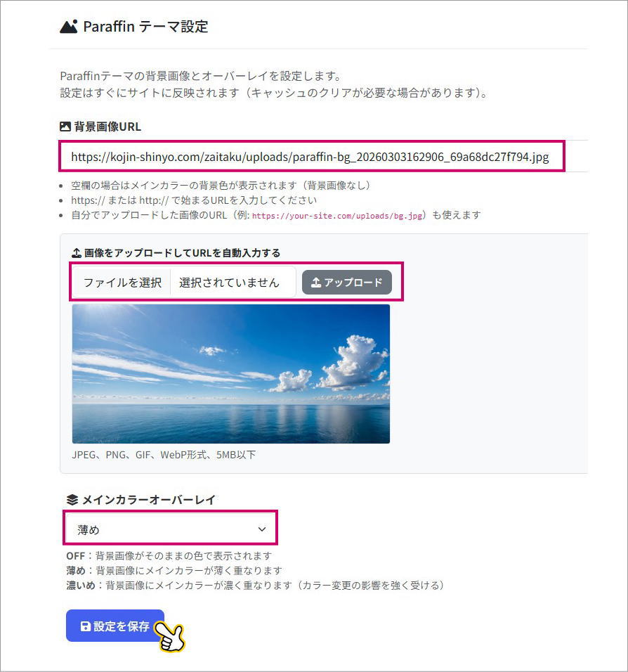628x672 pixels.
Task: Save settings with 設定を保存 button
Action: (x=115, y=626)
